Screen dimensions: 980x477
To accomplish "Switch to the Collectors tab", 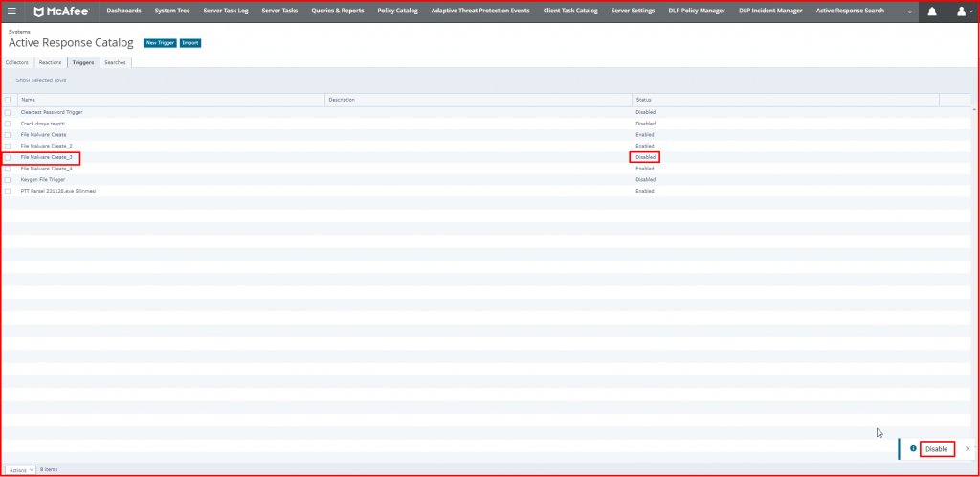I will point(17,62).
